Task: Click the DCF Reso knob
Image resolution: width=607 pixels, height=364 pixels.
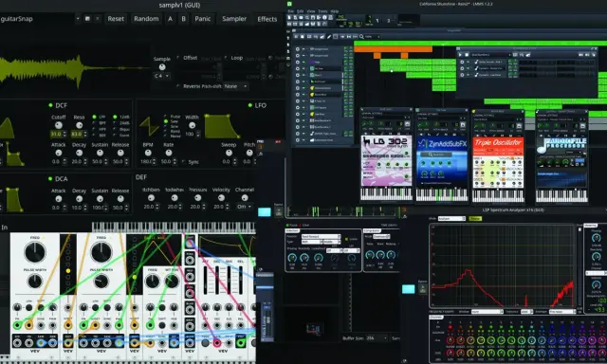Action: pyautogui.click(x=79, y=125)
